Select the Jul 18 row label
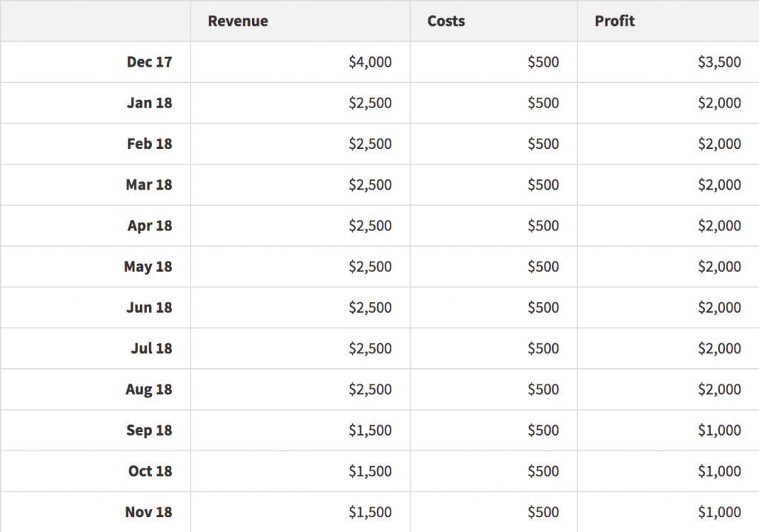The width and height of the screenshot is (759, 532). pos(151,348)
